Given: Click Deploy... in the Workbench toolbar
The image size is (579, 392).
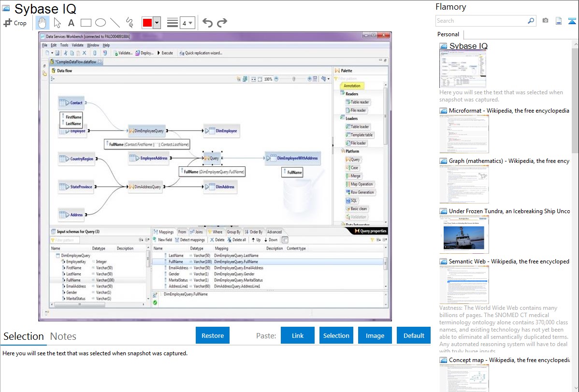Looking at the screenshot, I should 145,53.
